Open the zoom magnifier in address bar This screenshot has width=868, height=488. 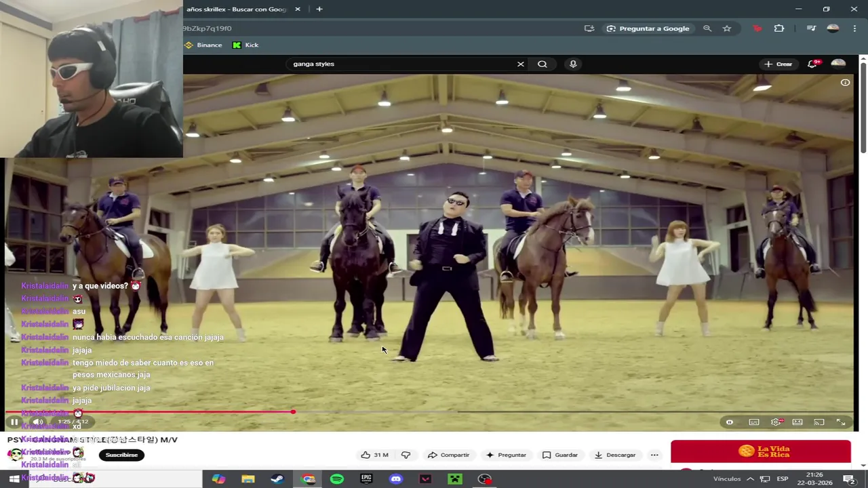coord(707,28)
